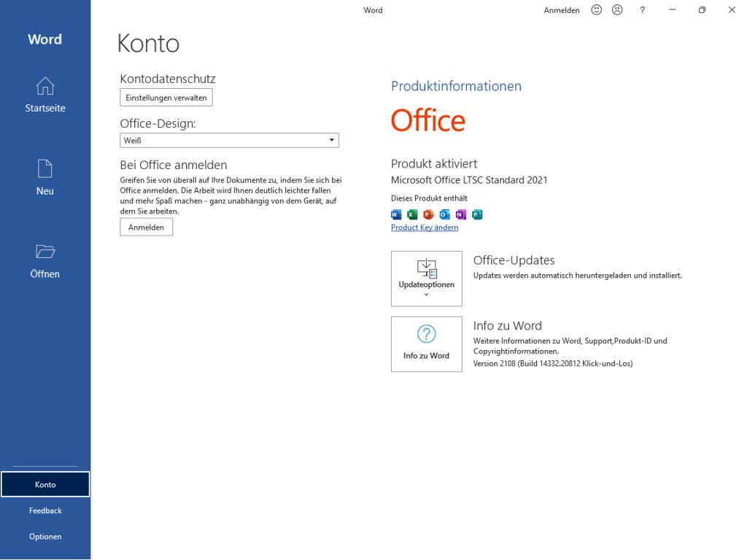
Task: Click the Einstellungen verwalten button
Action: tap(166, 98)
